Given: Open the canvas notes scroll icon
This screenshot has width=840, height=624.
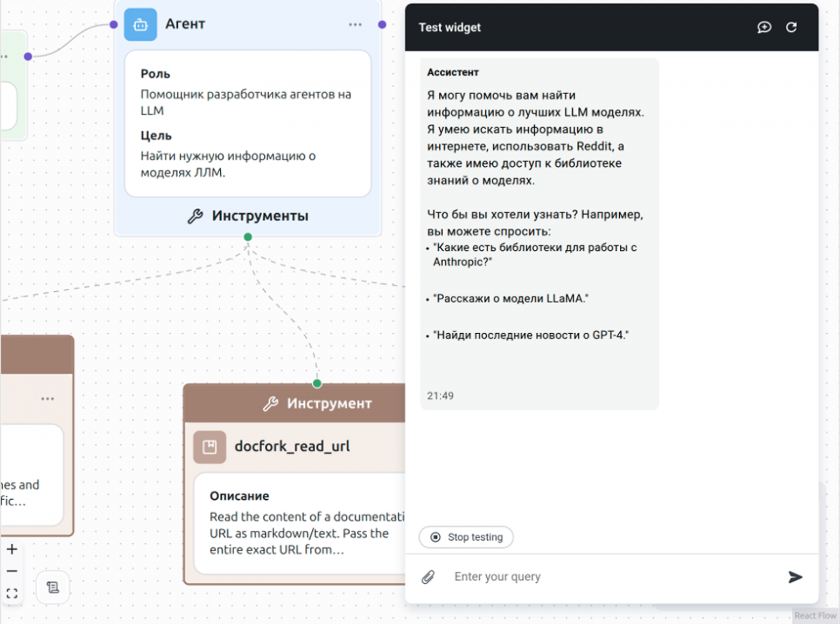Looking at the screenshot, I should 52,587.
